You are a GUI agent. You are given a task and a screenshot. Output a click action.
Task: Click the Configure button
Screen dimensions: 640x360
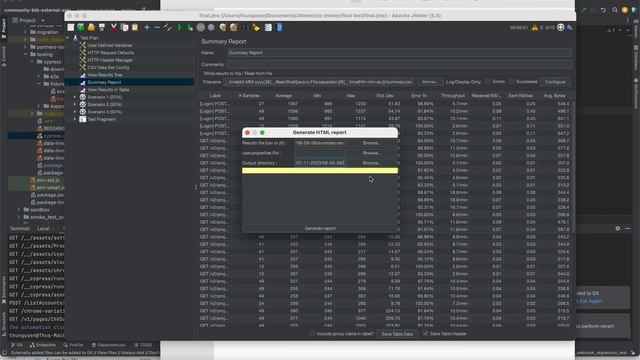pyautogui.click(x=555, y=82)
